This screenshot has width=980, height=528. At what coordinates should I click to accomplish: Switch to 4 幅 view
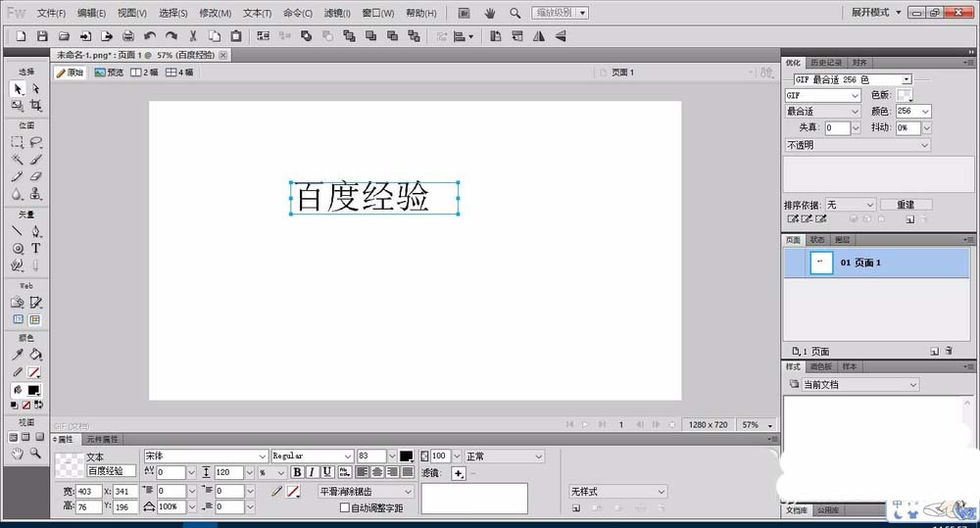(179, 72)
